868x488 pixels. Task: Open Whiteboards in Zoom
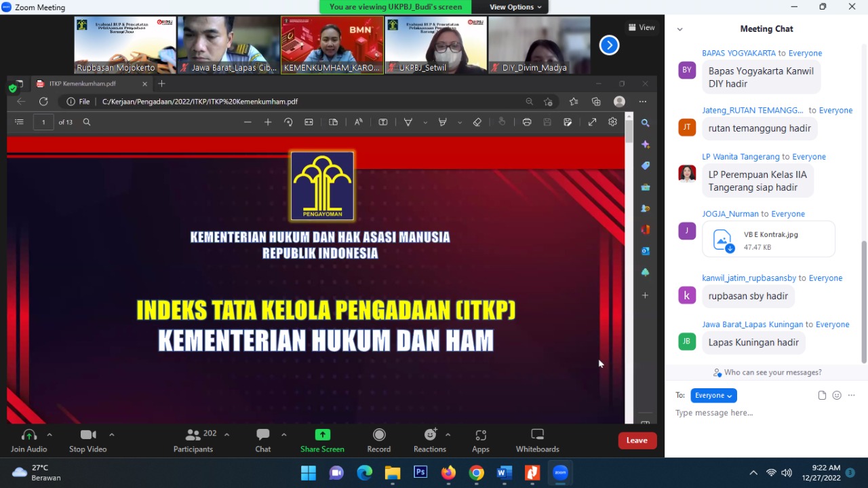pyautogui.click(x=538, y=440)
